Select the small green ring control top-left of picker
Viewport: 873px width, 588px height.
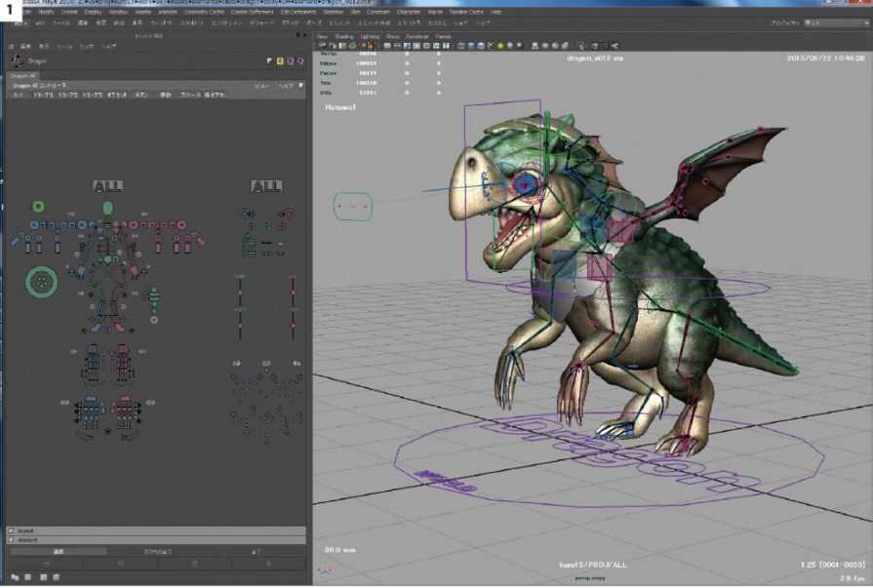(38, 207)
